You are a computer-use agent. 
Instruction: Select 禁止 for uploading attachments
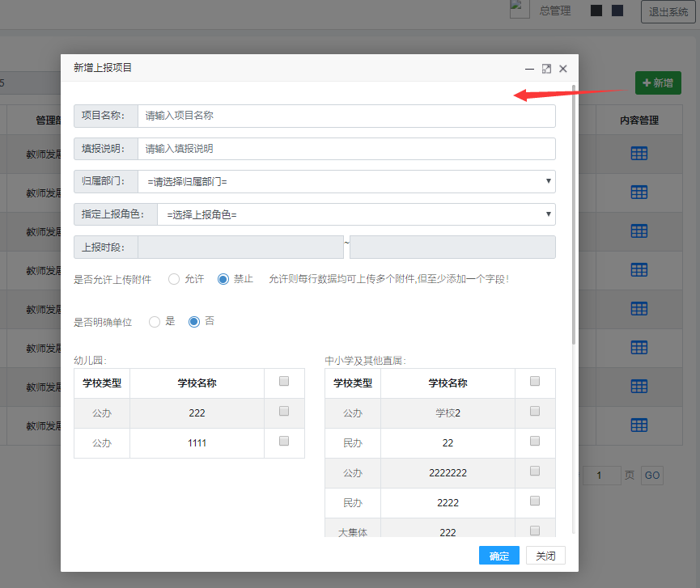point(223,279)
